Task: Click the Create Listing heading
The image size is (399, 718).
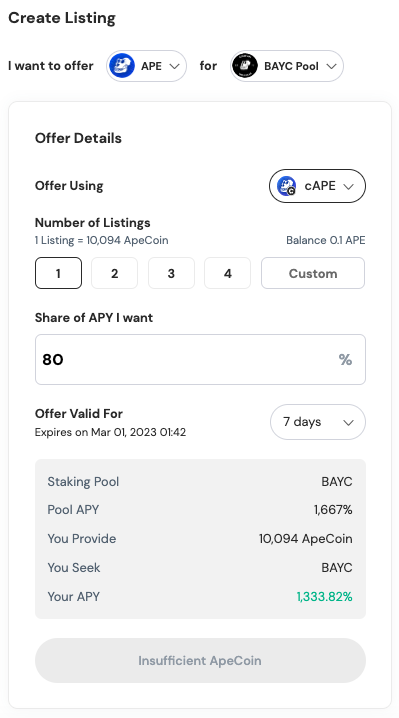Action: 62,18
